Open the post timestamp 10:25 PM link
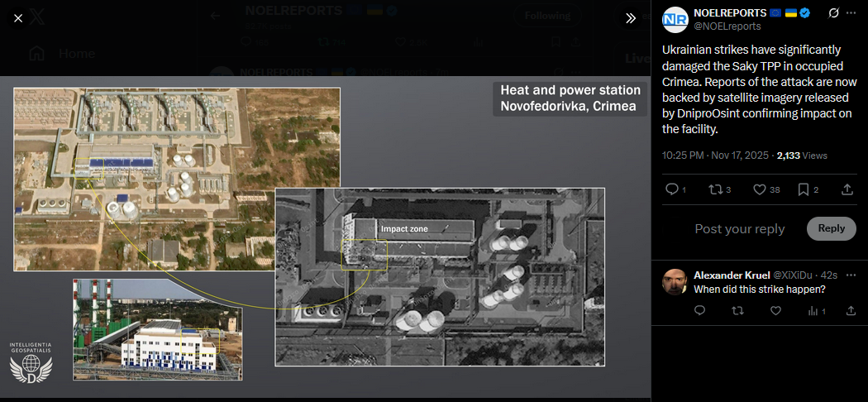 tap(715, 156)
